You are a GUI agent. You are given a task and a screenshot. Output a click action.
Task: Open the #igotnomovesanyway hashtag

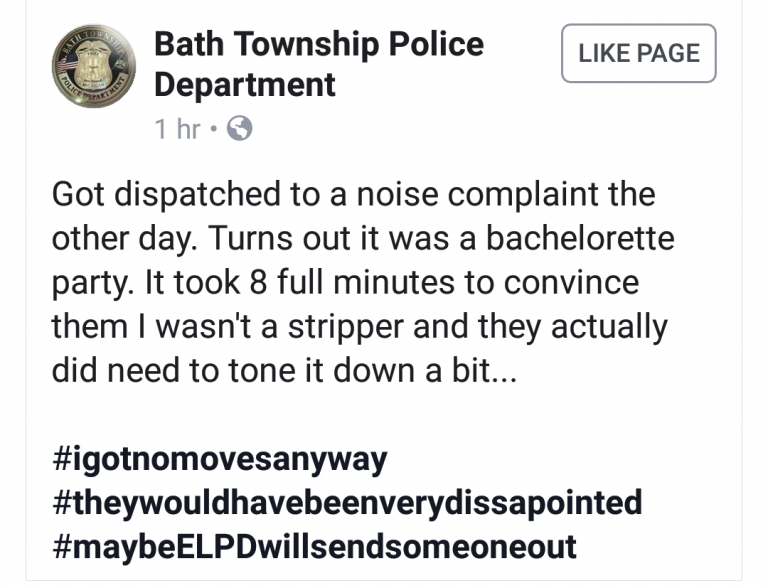219,460
